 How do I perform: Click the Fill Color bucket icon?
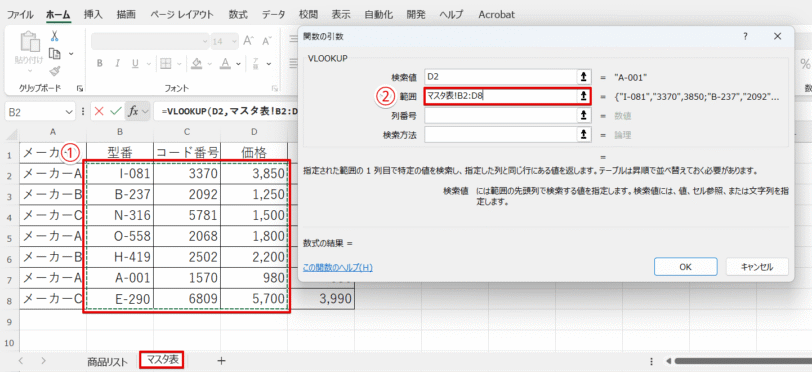[196, 64]
